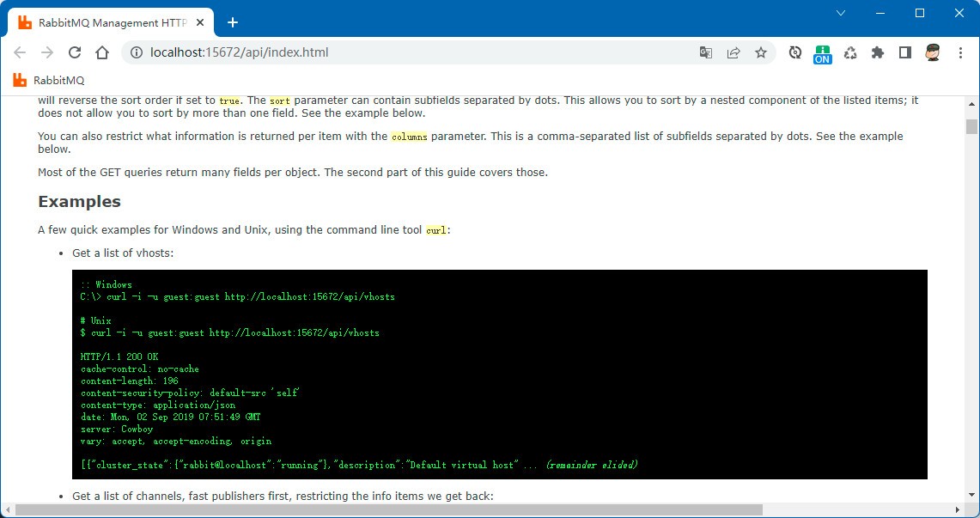This screenshot has width=980, height=518.
Task: Click the browser Back arrow
Action: coord(20,52)
